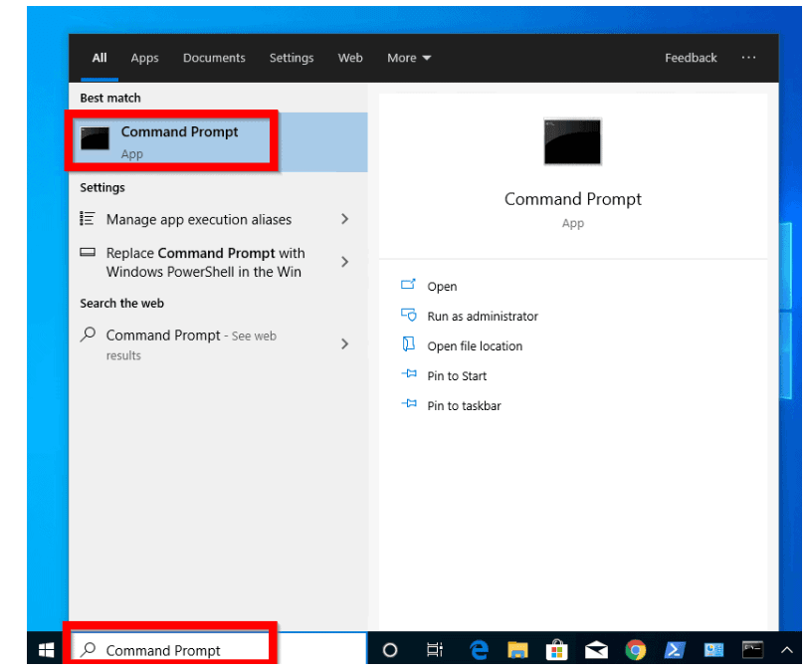Launch Microsoft Edge from the taskbar
This screenshot has height=672, width=807.
[x=480, y=650]
